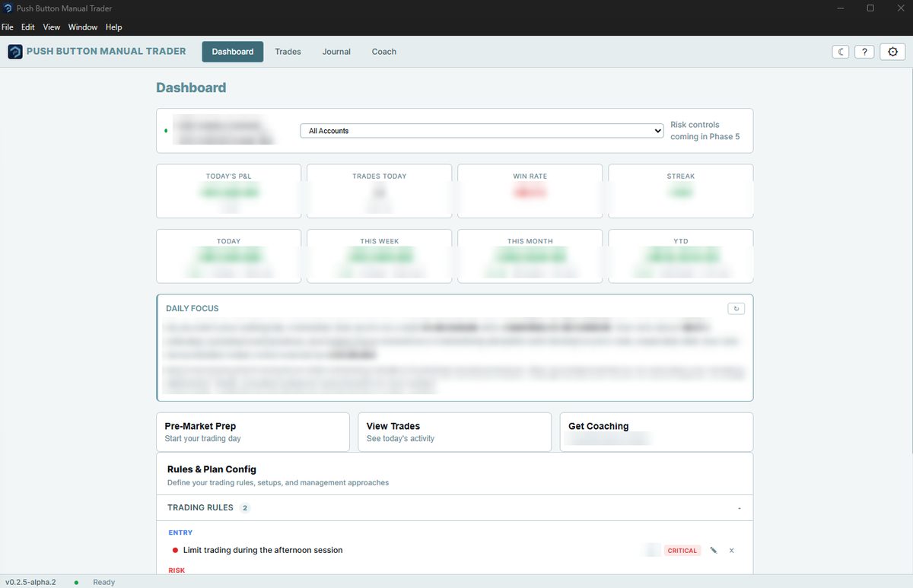Click the DAILY FOCUS heading
The width and height of the screenshot is (913, 588).
(x=192, y=309)
